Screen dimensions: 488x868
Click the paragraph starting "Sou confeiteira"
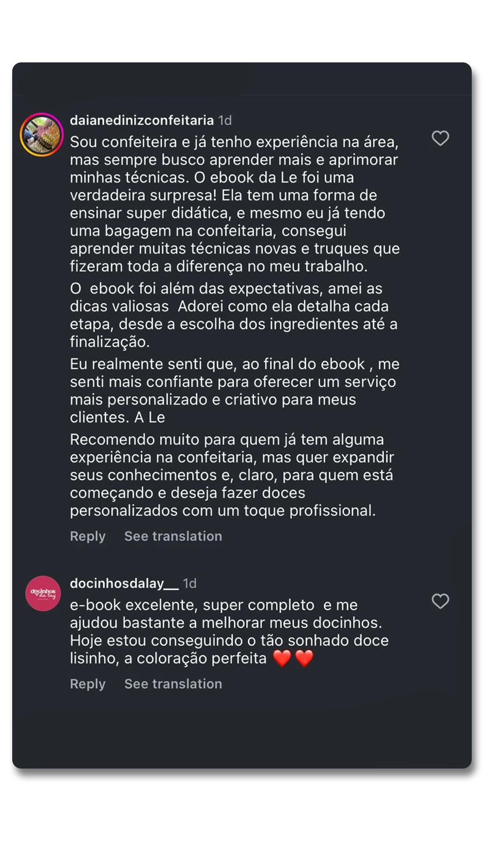(x=234, y=204)
